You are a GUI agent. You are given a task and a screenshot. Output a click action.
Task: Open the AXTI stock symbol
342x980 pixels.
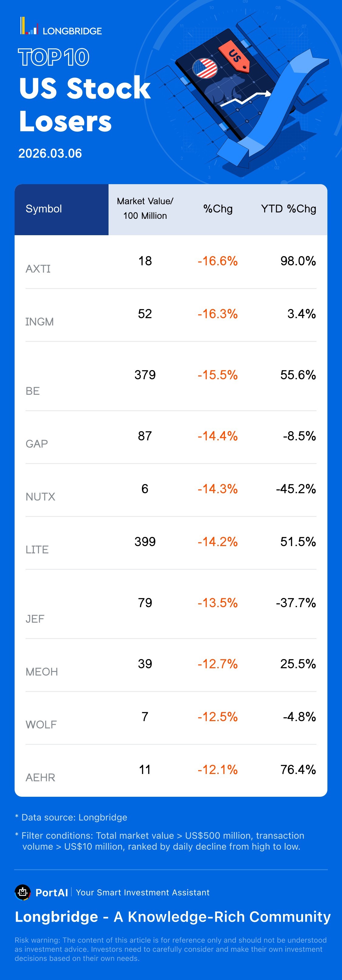(38, 269)
